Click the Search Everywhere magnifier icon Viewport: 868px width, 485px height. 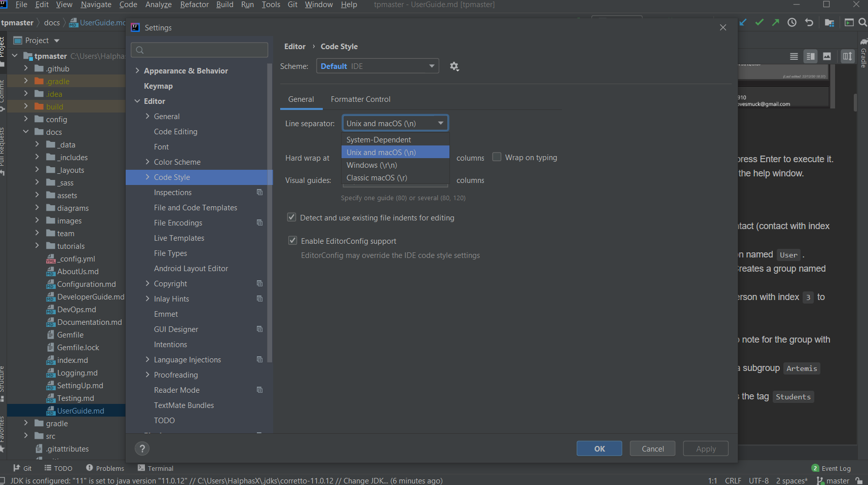(x=862, y=22)
